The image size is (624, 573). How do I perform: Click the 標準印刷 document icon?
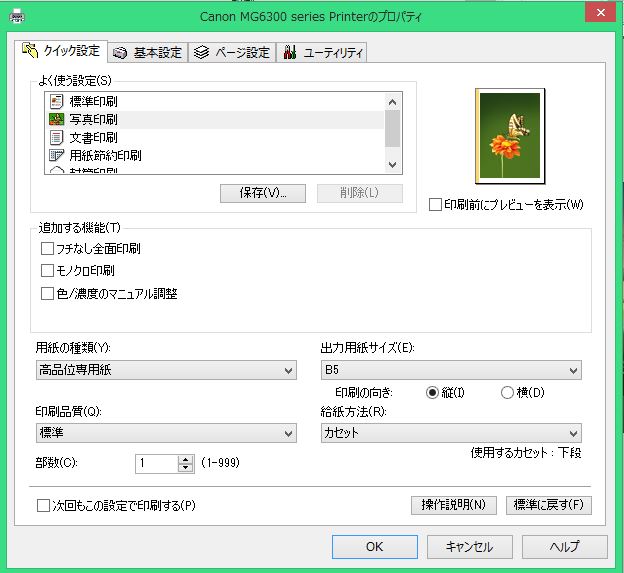click(x=57, y=102)
